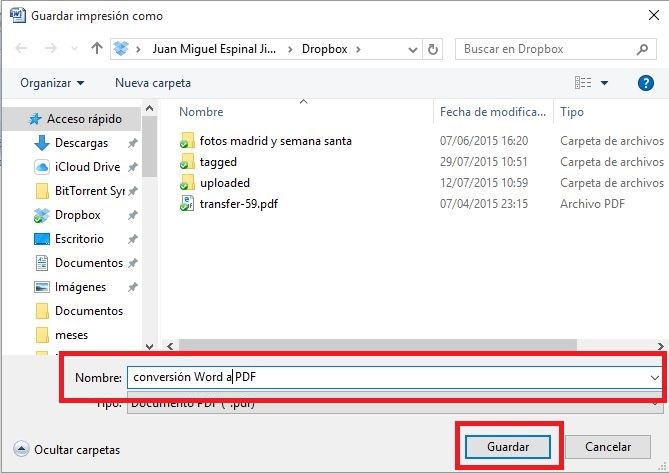
Task: Select the 'fotos madrid y semana santa' folder
Action: point(275,141)
